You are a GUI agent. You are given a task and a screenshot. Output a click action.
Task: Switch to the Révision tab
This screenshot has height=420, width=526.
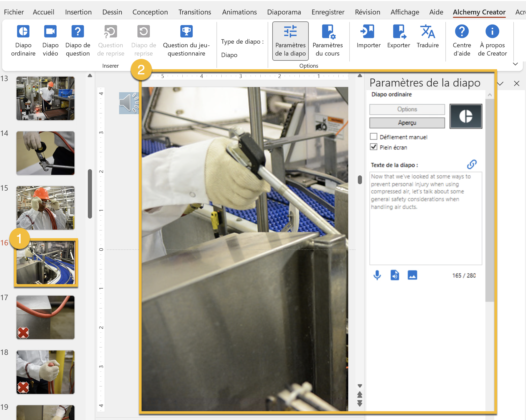[368, 12]
